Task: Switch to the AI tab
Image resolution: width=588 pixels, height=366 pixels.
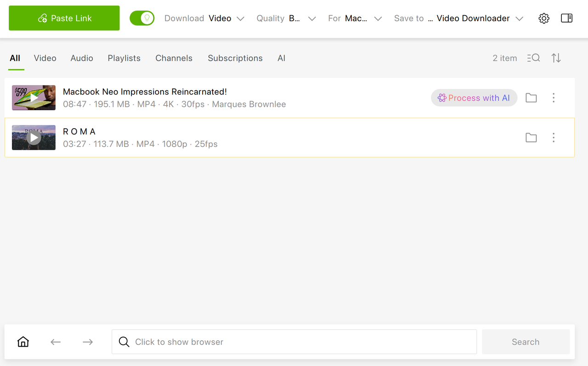Action: point(282,58)
